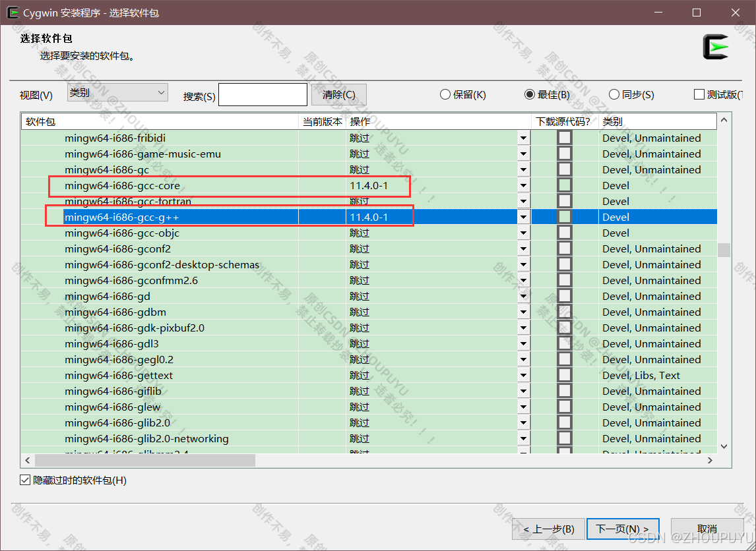The image size is (756, 551).
Task: Select the mingw64-i686-gegl0.2 package
Action: [369, 359]
